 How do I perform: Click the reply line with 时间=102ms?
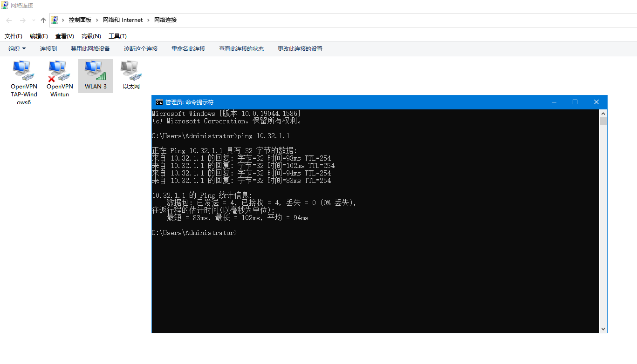pyautogui.click(x=243, y=166)
